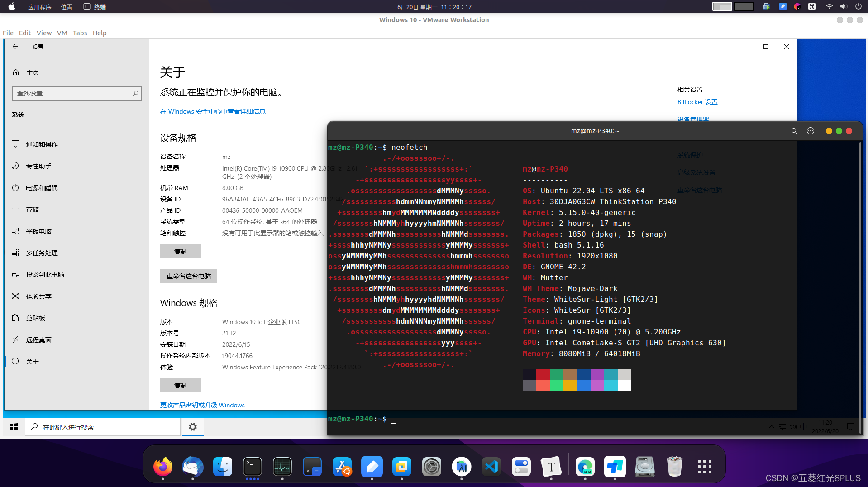Launch Microsoft Edge Beta from the dock

click(x=585, y=466)
